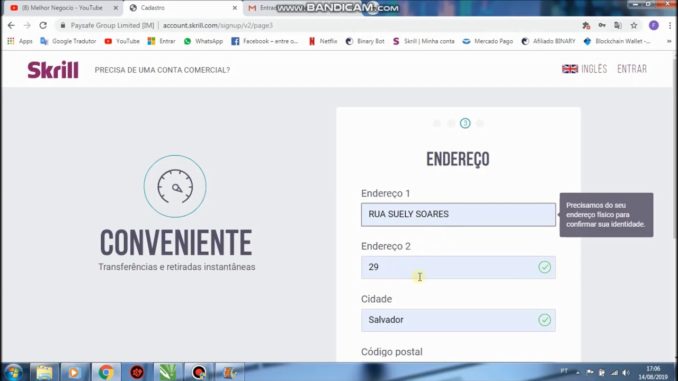This screenshot has width=678, height=381.
Task: Close the Cadastro tab
Action: pyautogui.click(x=235, y=8)
